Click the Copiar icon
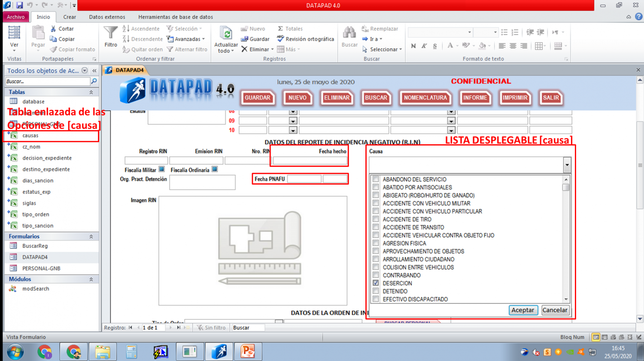644x361 pixels. pos(53,39)
